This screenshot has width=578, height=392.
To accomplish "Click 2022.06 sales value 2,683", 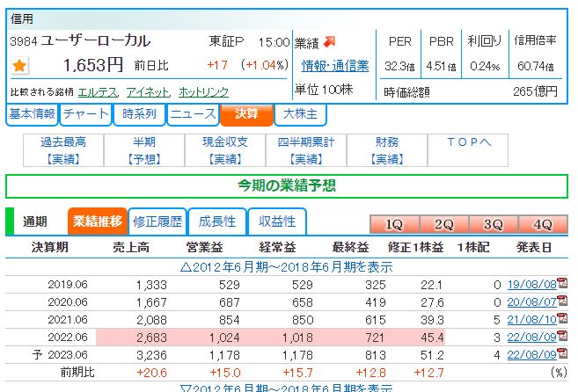I will coord(151,338).
